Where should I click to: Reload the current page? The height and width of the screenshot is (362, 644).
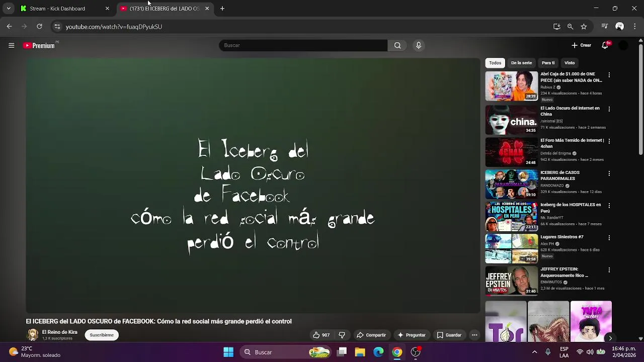39,26
